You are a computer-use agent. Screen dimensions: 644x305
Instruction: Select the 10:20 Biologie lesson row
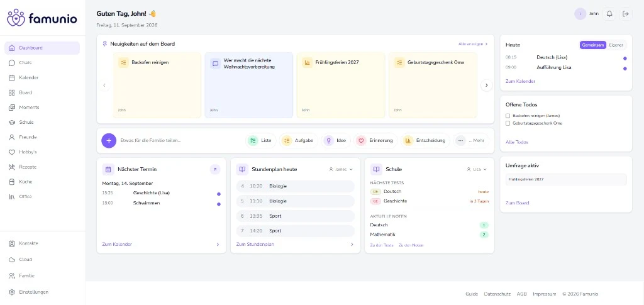coord(295,186)
